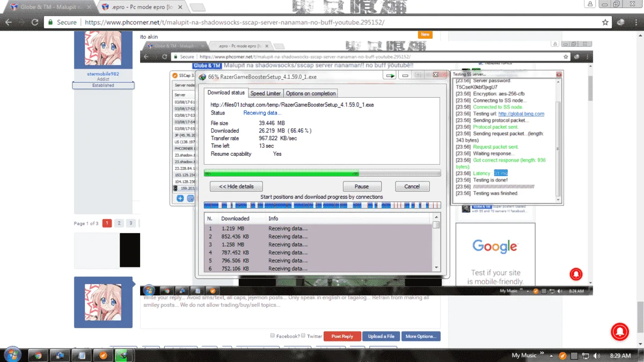644x362 pixels.
Task: Click the Secure padlock in the address bar
Action: (x=50, y=23)
